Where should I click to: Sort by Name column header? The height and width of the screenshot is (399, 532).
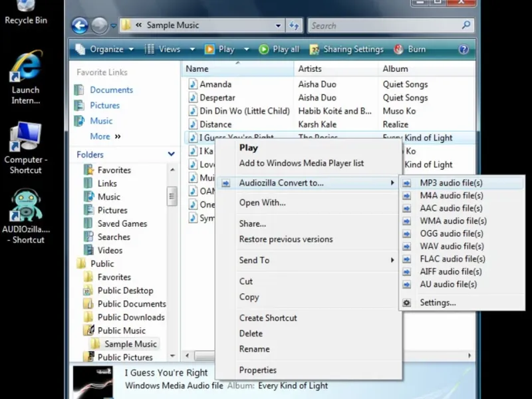239,69
